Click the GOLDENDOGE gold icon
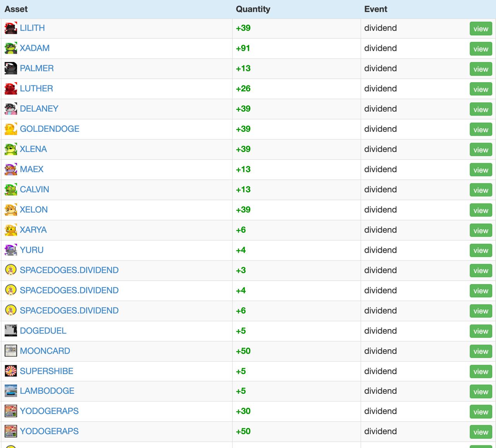This screenshot has height=448, width=496. coord(11,129)
